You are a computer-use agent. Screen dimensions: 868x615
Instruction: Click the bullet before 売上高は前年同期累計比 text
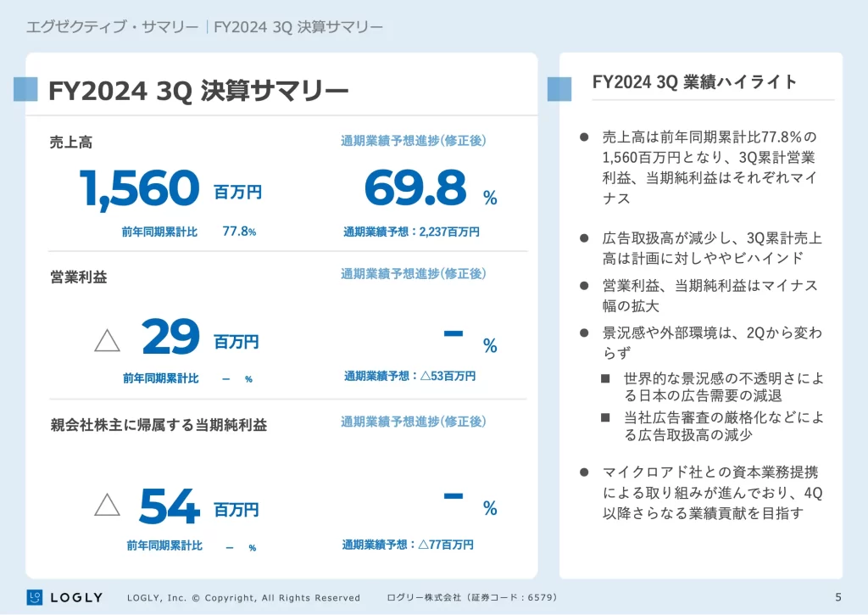point(583,137)
